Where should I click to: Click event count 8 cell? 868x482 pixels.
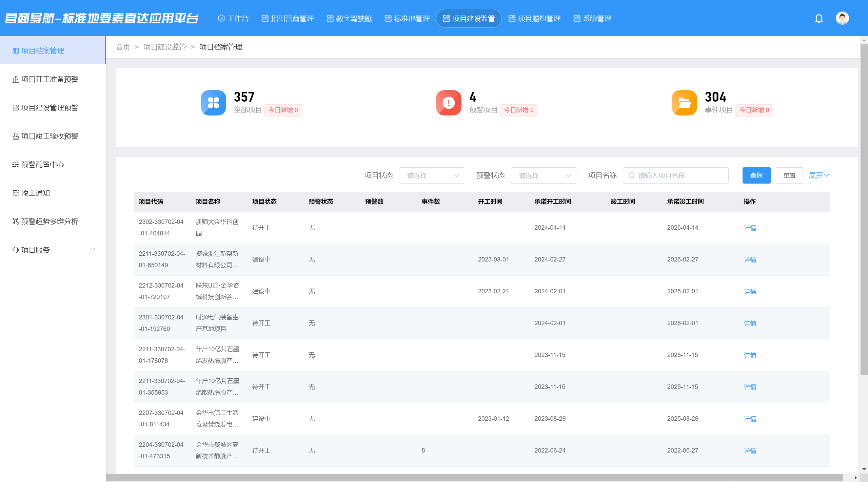[423, 450]
